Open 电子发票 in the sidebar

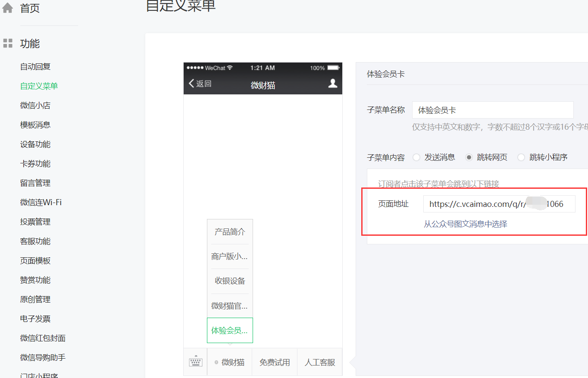(35, 319)
